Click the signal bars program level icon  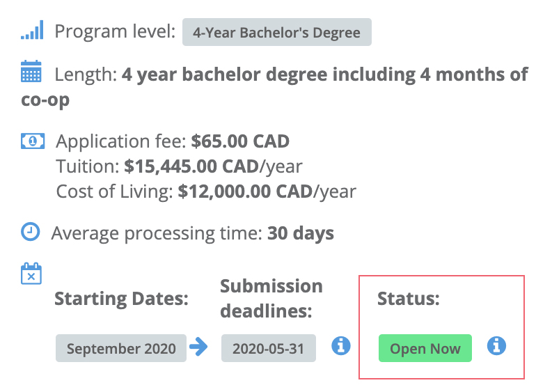(32, 30)
